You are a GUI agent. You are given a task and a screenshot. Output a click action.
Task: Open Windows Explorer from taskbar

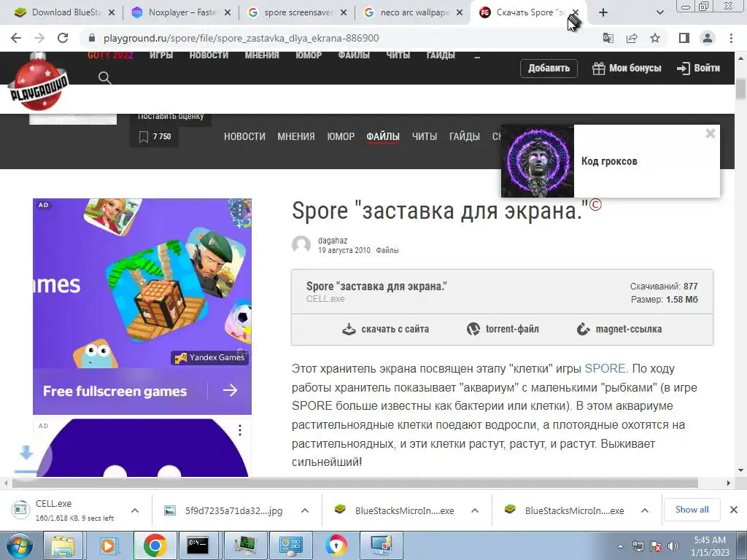(x=63, y=545)
